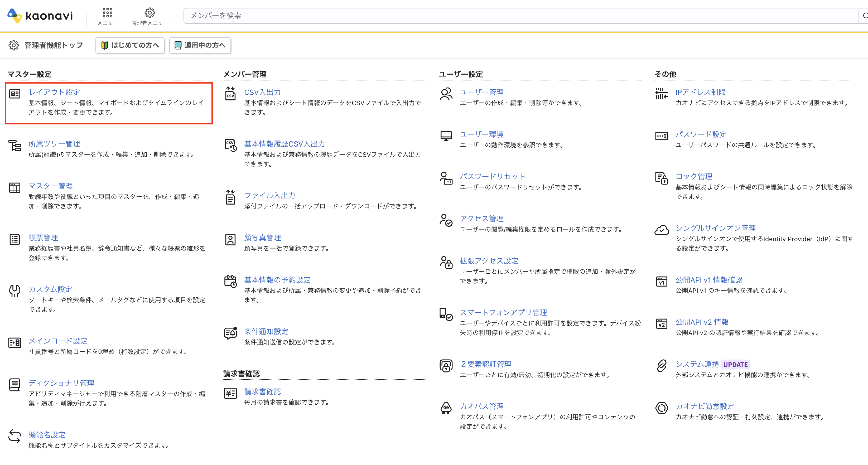Image resolution: width=868 pixels, height=465 pixels.
Task: Click the ユーザー管理 people icon
Action: click(446, 94)
